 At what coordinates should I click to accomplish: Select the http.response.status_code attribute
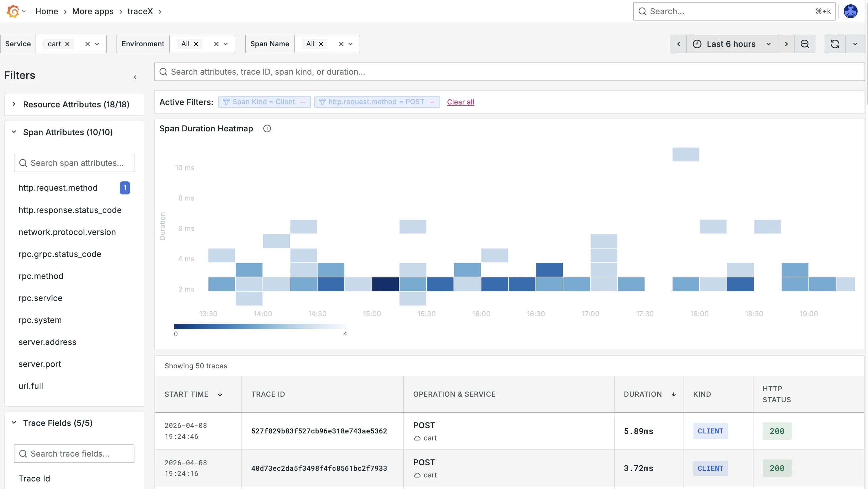click(70, 210)
